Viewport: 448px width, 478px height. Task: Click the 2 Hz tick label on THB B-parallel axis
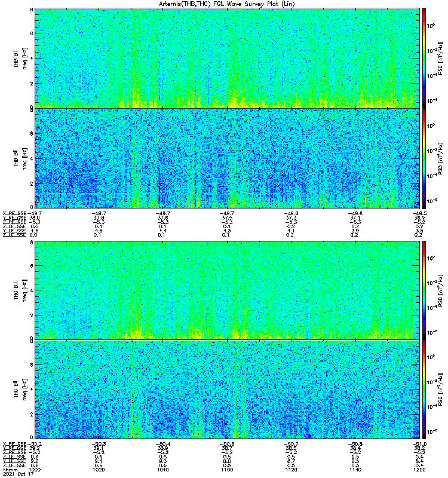32,183
